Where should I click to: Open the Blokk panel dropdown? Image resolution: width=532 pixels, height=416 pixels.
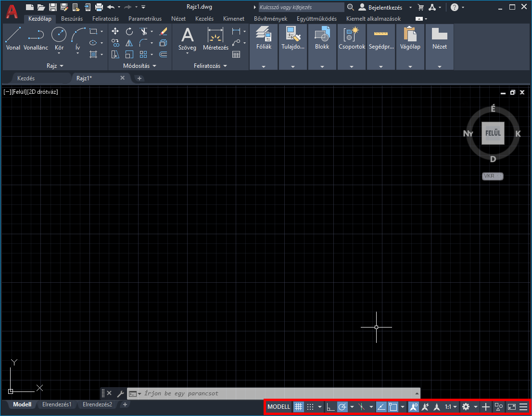[322, 67]
